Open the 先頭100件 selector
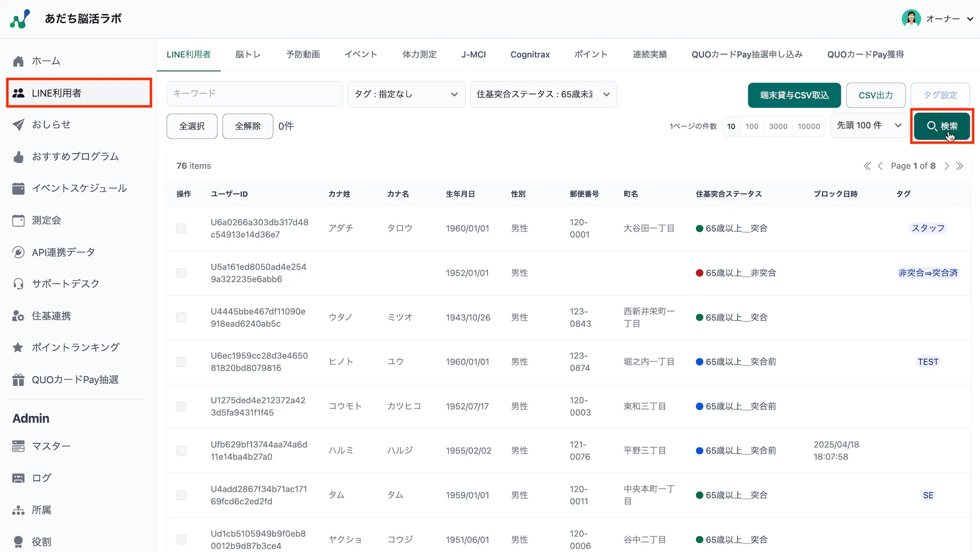The height and width of the screenshot is (552, 980). [x=868, y=125]
